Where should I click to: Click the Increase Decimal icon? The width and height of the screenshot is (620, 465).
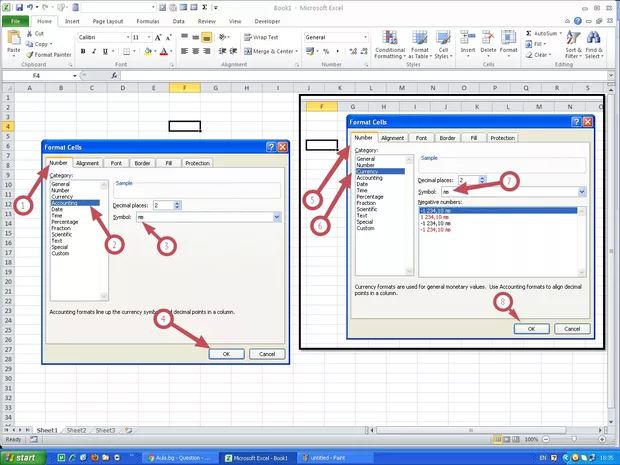(353, 51)
